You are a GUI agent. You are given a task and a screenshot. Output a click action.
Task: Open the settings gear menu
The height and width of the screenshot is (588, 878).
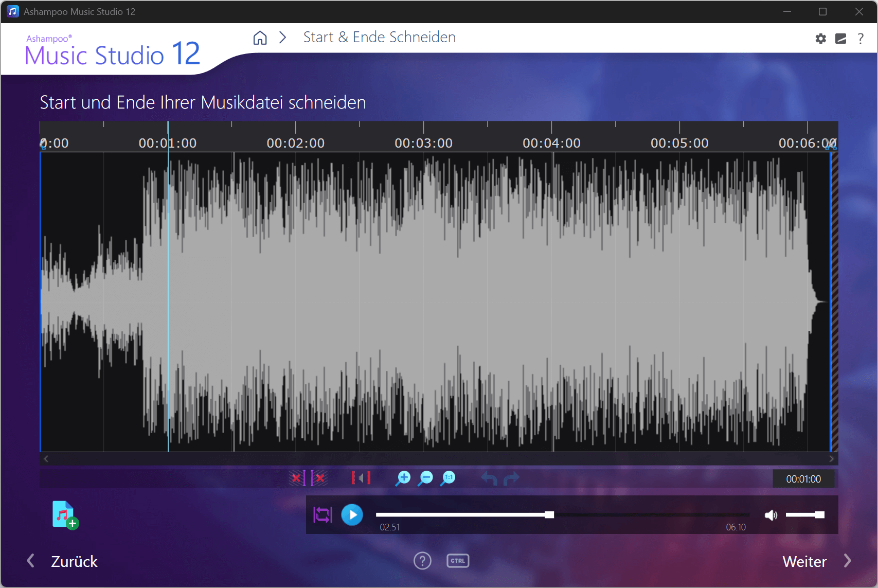(821, 39)
